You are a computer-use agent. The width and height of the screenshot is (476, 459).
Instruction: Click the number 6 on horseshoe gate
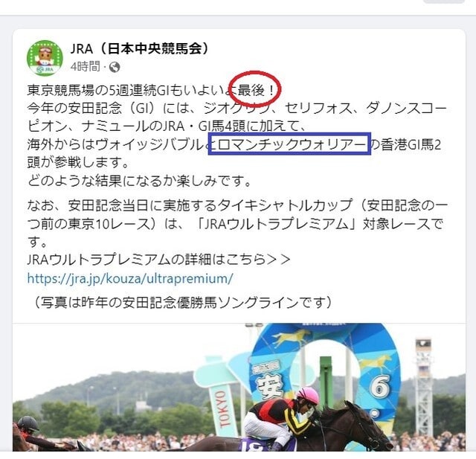[x=379, y=386]
